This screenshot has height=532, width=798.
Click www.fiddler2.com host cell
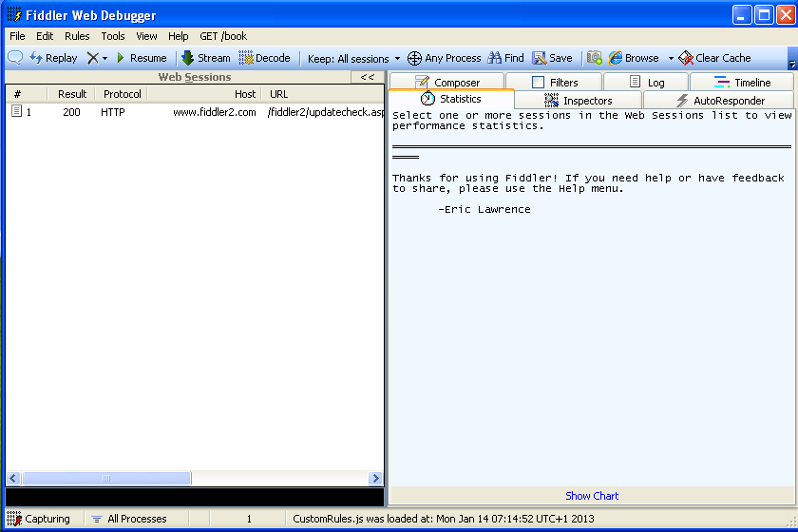click(x=215, y=112)
